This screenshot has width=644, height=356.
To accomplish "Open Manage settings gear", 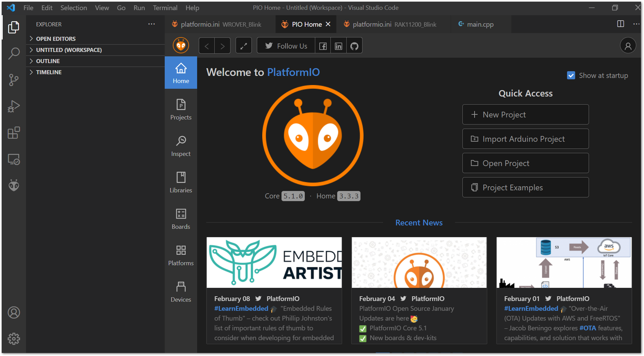I will click(x=14, y=339).
